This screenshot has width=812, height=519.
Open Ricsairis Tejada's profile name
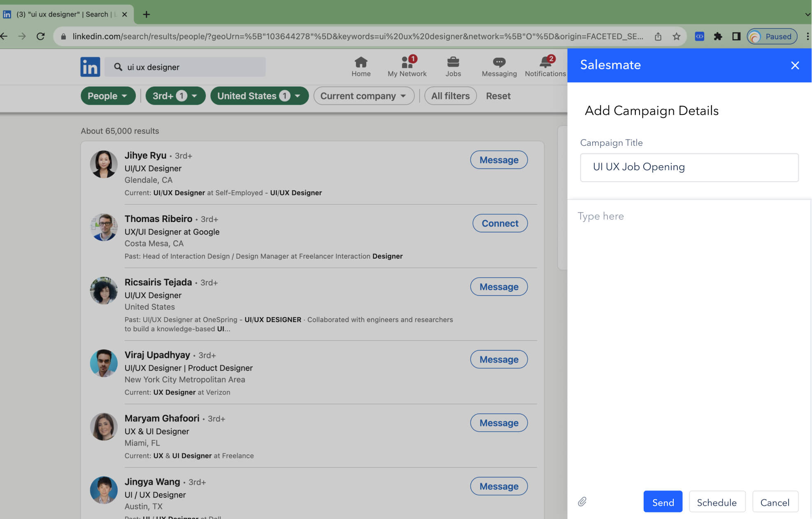158,282
